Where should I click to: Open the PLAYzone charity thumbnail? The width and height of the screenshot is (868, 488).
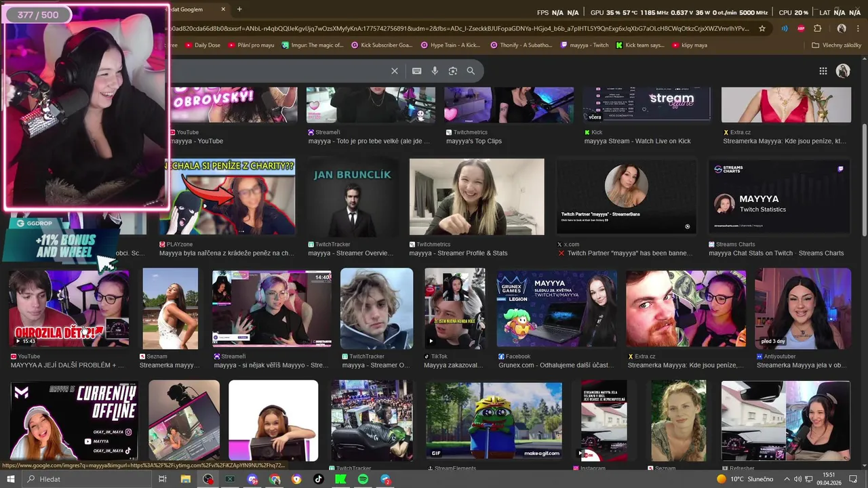tap(227, 197)
